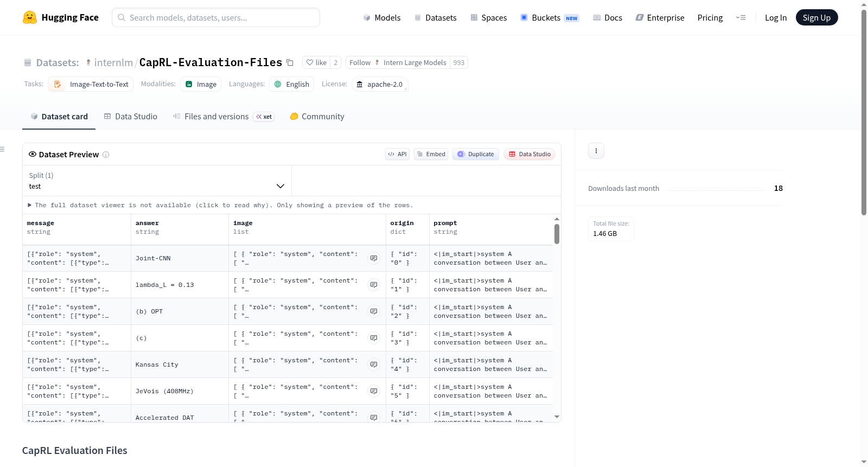Click the internlm organization avatar icon
This screenshot has height=467, width=868.
[88, 63]
